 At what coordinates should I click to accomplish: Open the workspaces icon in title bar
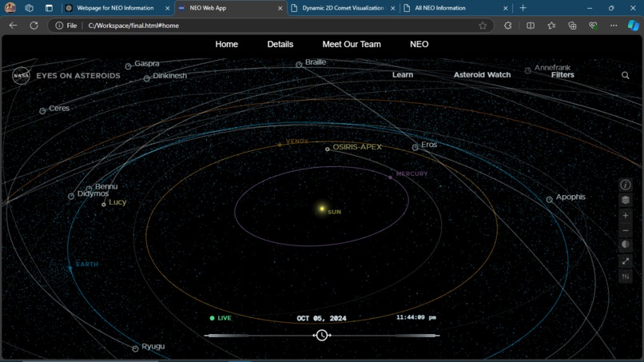(x=29, y=8)
